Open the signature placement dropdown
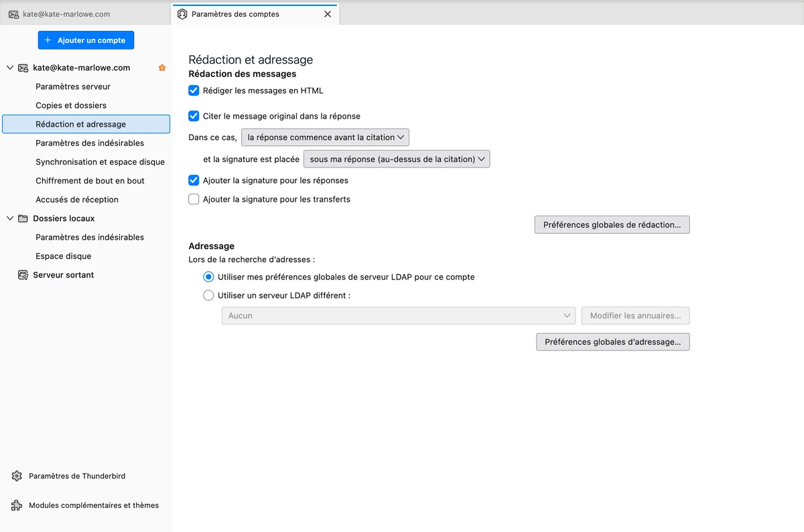Image resolution: width=804 pixels, height=532 pixels. [x=397, y=159]
